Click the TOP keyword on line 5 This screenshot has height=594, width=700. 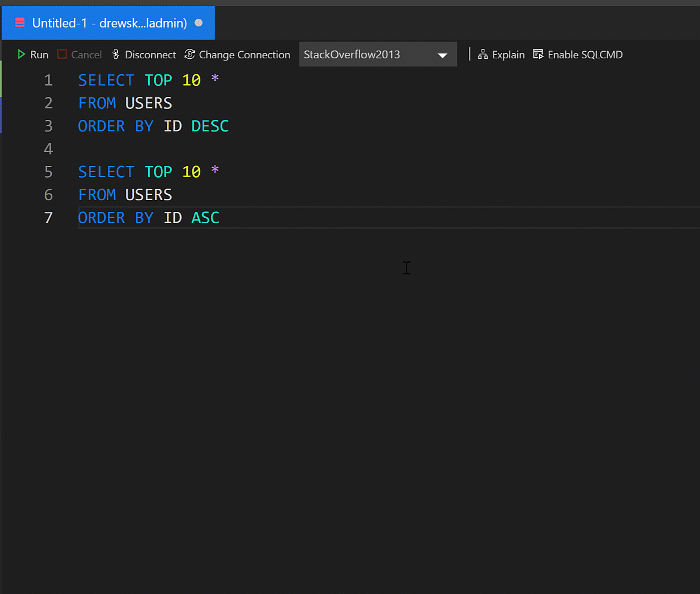point(158,172)
